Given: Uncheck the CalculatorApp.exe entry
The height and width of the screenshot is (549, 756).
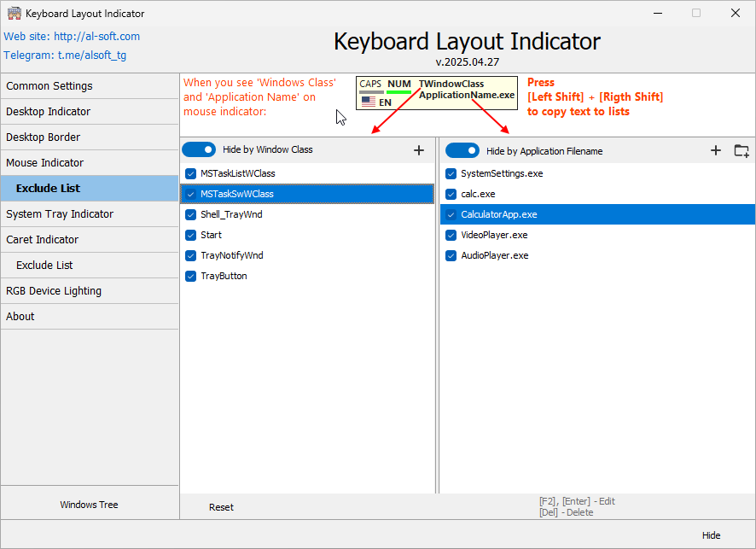Looking at the screenshot, I should [451, 214].
